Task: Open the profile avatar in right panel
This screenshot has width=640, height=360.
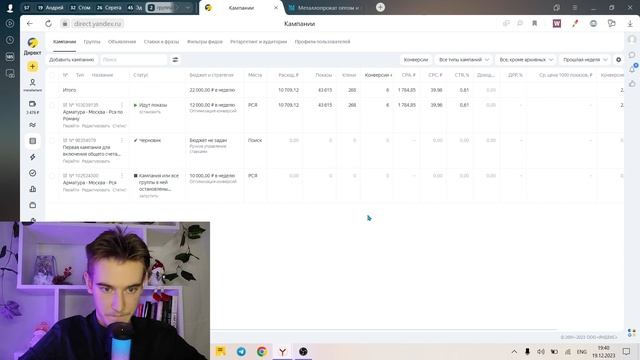Action: (x=632, y=40)
